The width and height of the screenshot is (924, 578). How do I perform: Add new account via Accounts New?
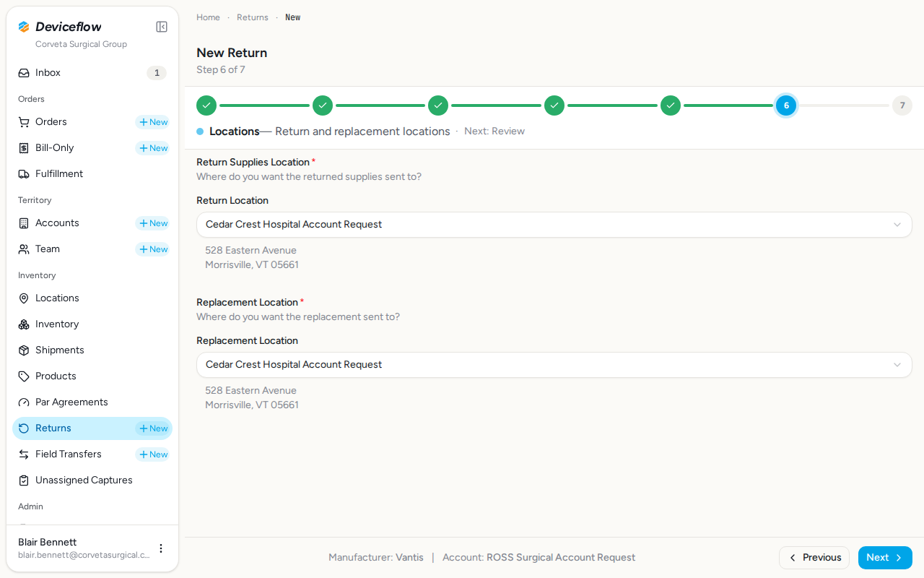click(152, 223)
